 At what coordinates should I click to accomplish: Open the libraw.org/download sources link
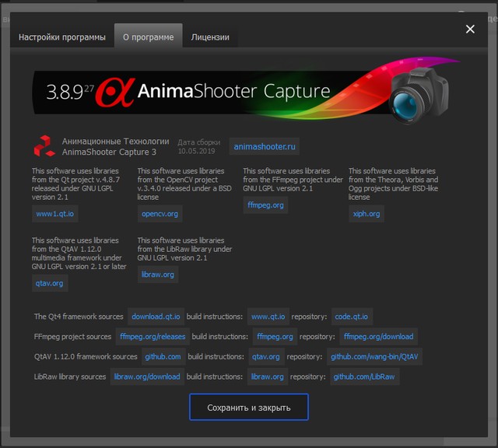[x=147, y=376]
